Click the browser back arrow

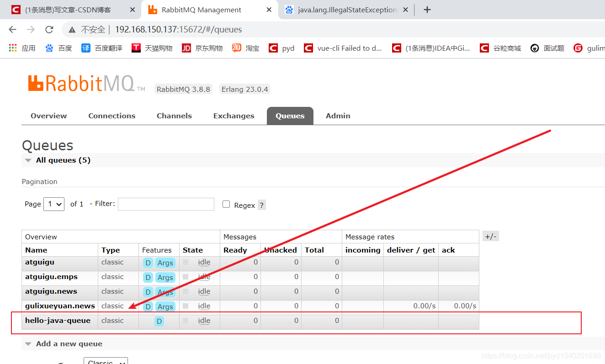[x=12, y=30]
